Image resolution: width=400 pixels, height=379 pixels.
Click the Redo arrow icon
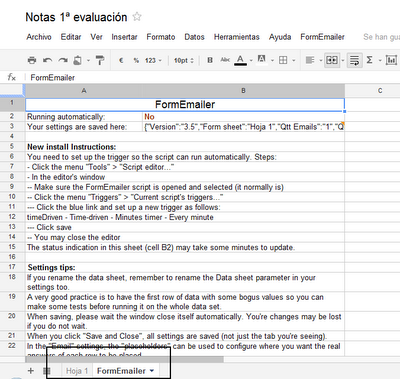(63, 60)
